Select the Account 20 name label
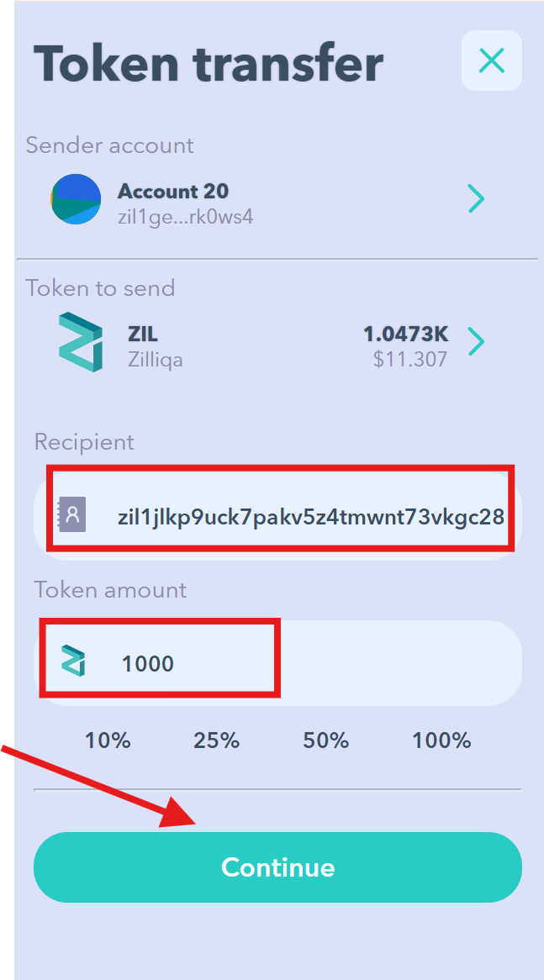This screenshot has width=544, height=980. pyautogui.click(x=173, y=190)
